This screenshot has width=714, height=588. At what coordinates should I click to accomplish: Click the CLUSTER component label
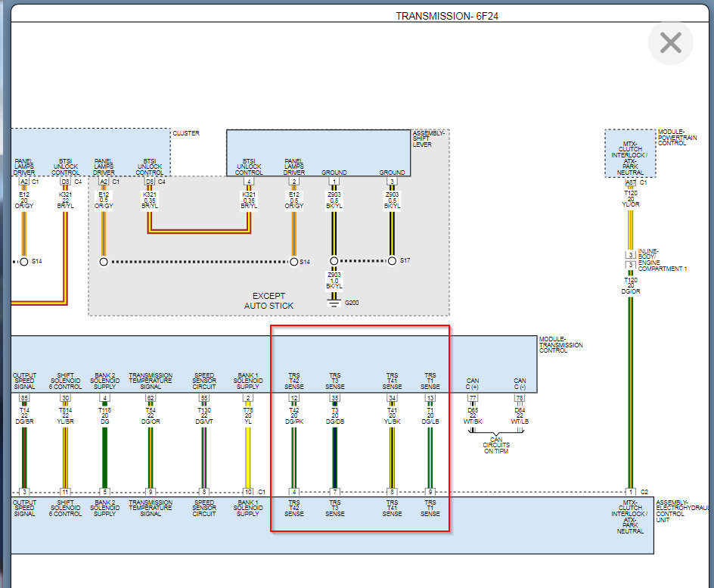tap(186, 133)
